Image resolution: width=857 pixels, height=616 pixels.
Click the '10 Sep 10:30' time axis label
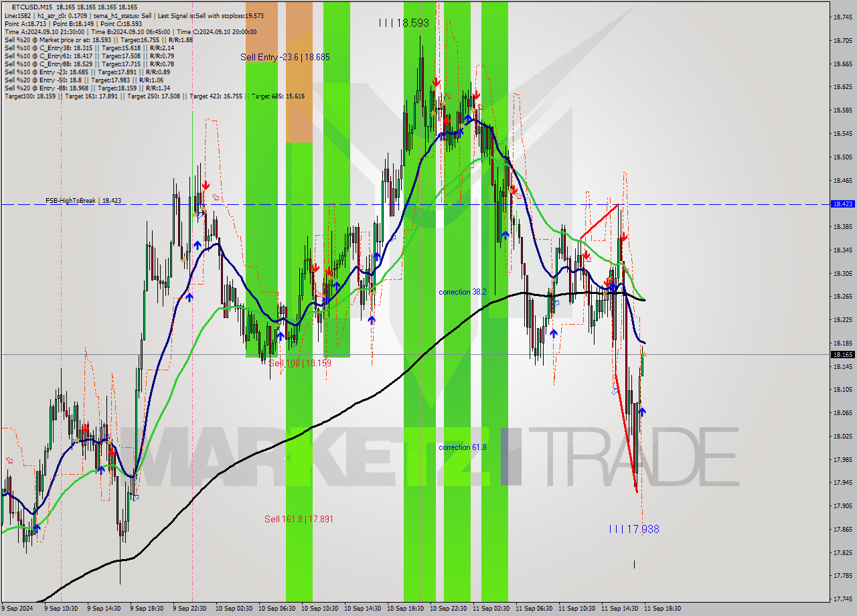[319, 609]
